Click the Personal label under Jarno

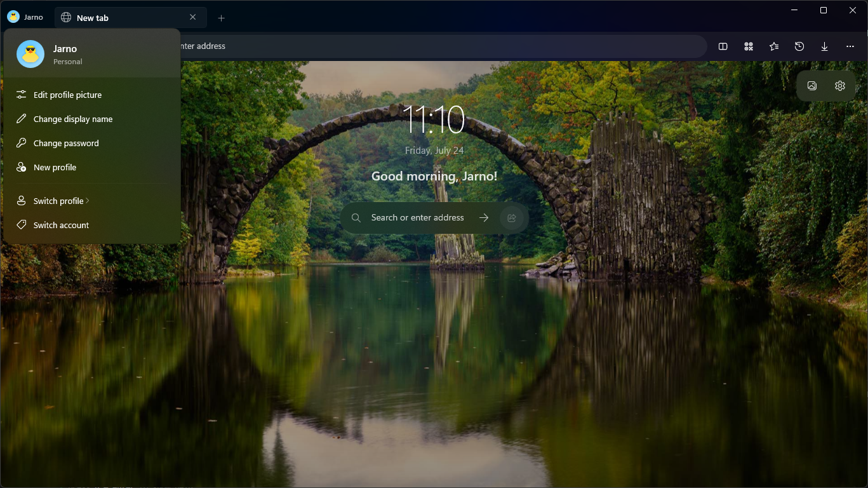[x=68, y=62]
